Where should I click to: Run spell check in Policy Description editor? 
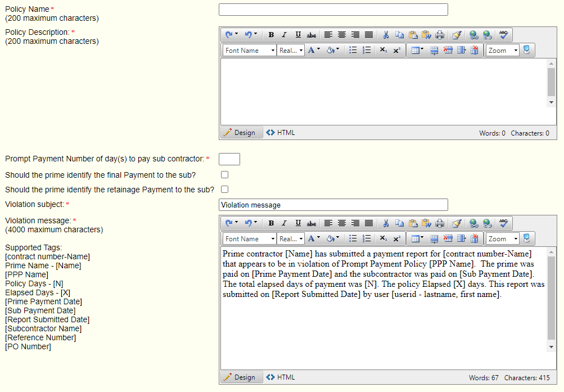pyautogui.click(x=503, y=35)
